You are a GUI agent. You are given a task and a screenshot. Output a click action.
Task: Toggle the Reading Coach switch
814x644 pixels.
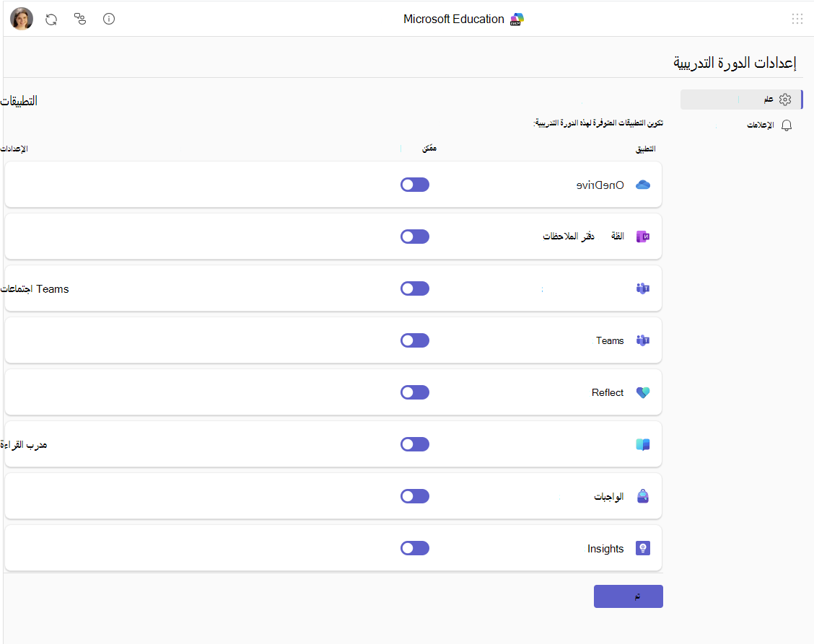pyautogui.click(x=415, y=444)
